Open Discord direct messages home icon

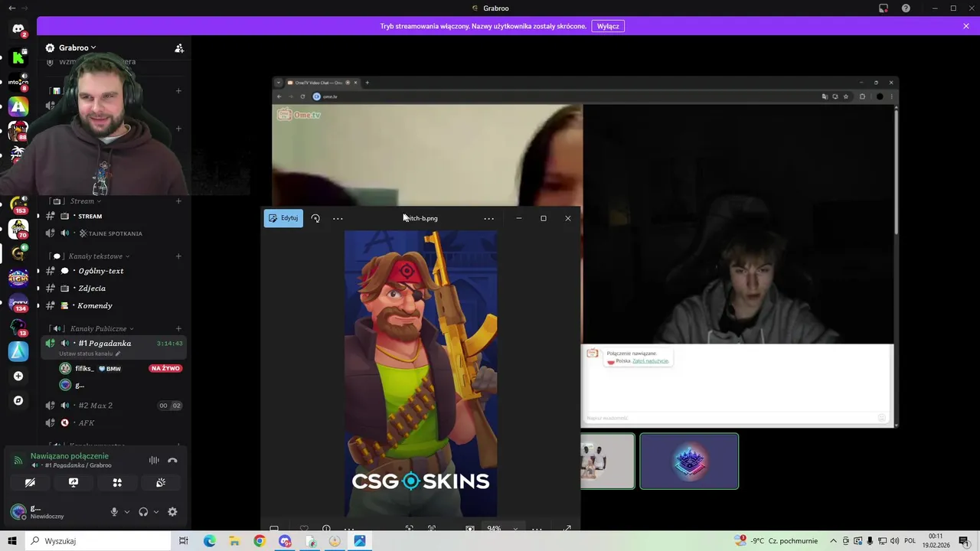coord(18,29)
